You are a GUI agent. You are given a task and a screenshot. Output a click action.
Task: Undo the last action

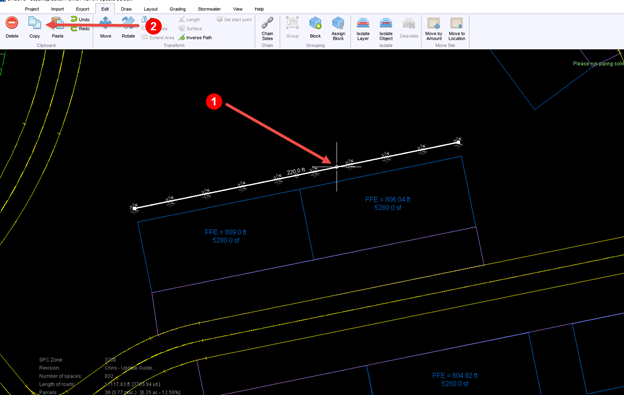coord(80,19)
